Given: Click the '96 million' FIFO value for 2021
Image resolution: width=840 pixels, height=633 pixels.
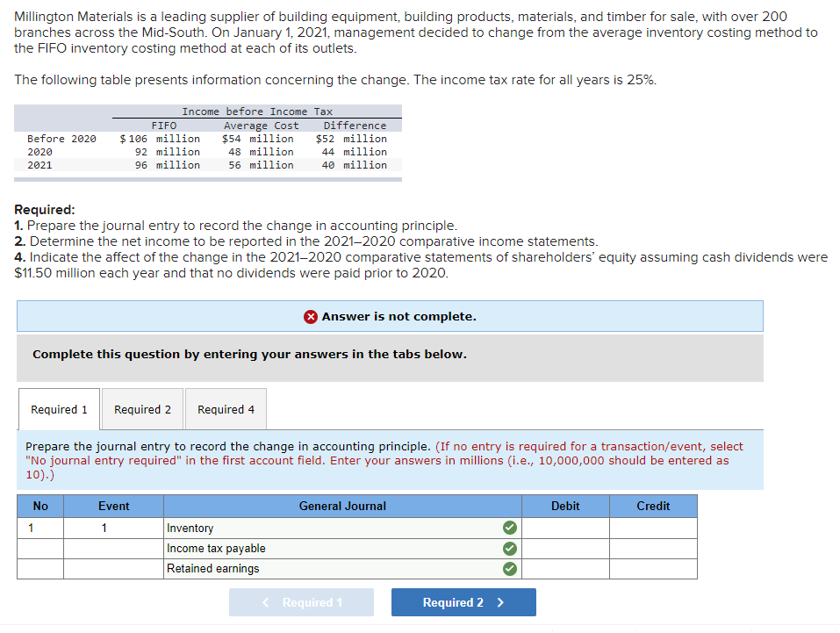Looking at the screenshot, I should pos(167,165).
